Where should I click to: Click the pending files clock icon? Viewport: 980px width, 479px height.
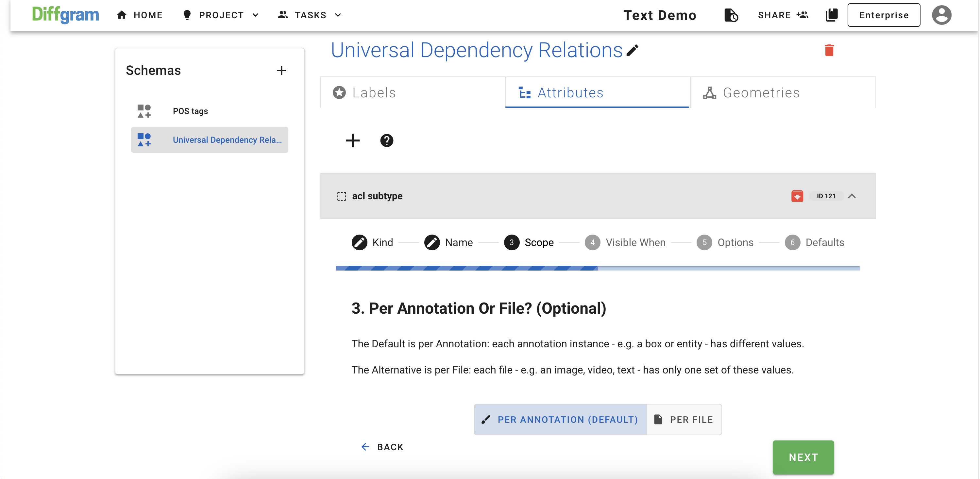point(731,15)
